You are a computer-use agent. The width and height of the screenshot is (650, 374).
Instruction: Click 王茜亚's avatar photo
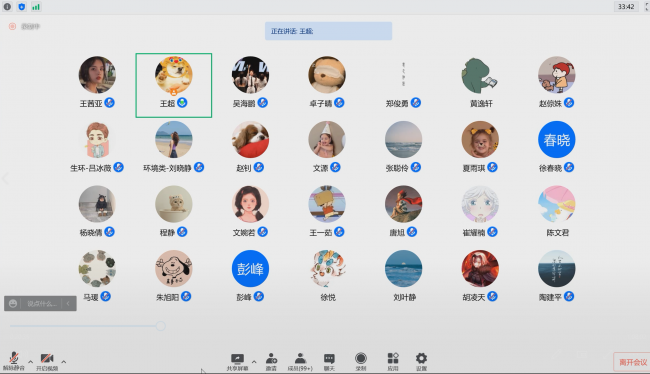point(97,75)
